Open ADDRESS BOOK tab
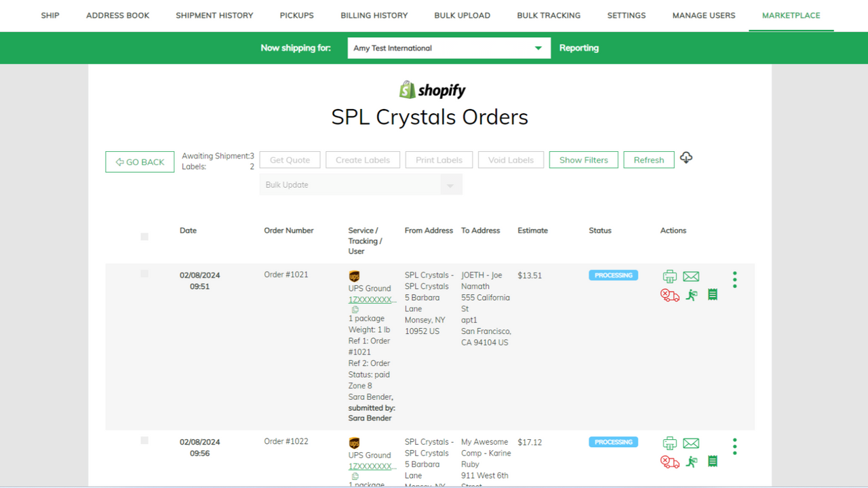Image resolution: width=868 pixels, height=488 pixels. click(x=118, y=15)
